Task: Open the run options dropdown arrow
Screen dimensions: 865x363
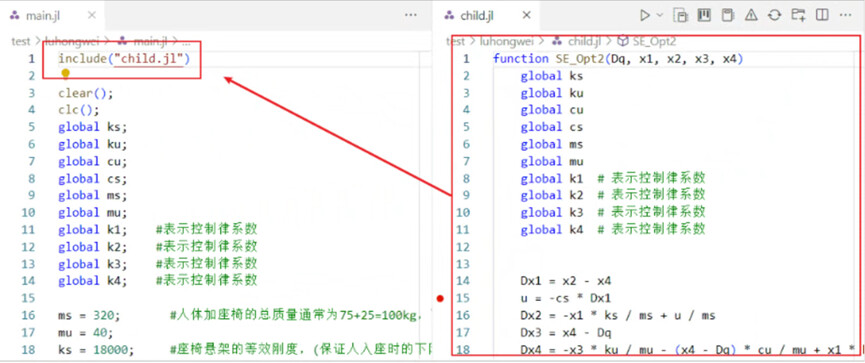Action: tap(660, 15)
